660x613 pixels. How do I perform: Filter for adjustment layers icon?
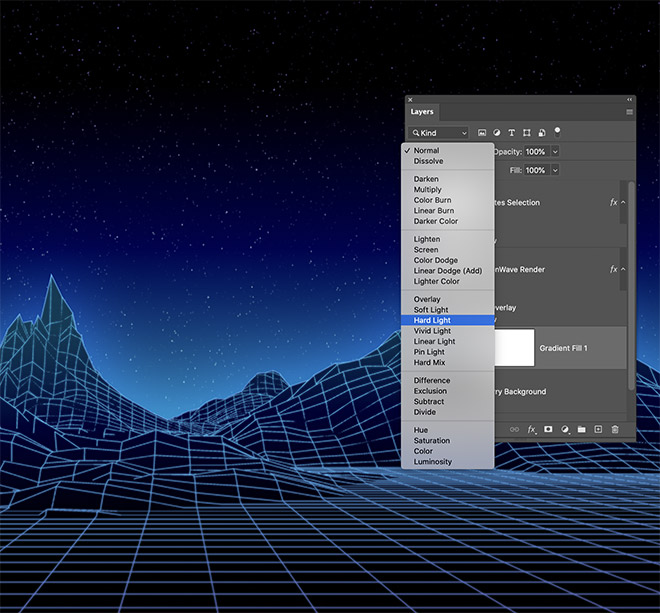(497, 133)
